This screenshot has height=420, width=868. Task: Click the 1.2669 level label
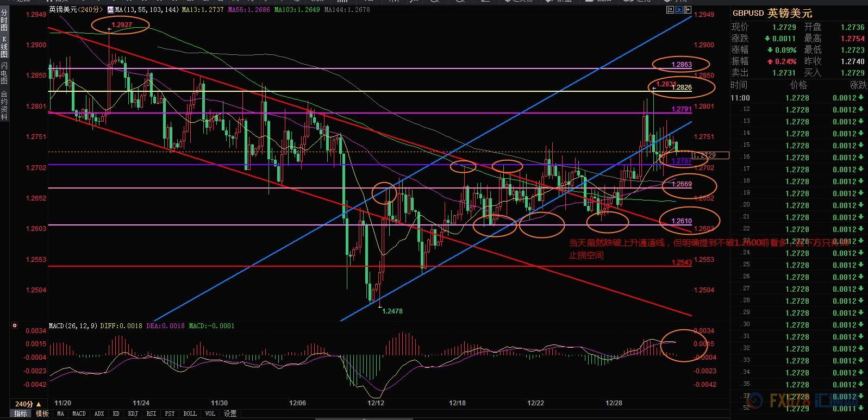click(x=682, y=184)
